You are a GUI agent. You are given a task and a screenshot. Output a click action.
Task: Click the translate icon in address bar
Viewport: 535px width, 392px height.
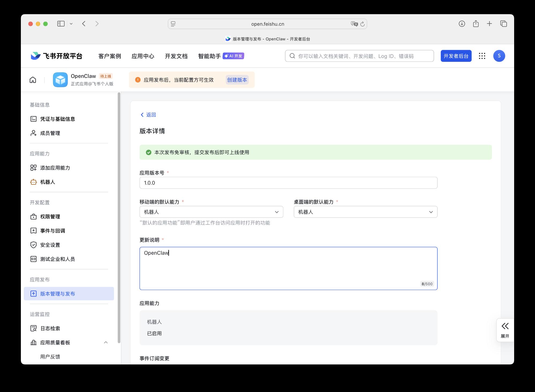pyautogui.click(x=354, y=24)
